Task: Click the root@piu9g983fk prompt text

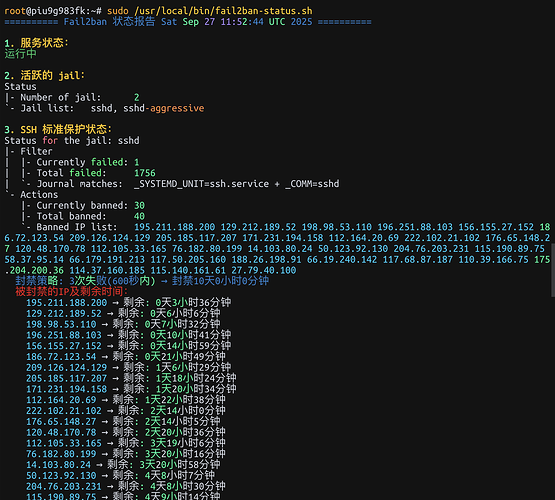Action: pyautogui.click(x=45, y=11)
